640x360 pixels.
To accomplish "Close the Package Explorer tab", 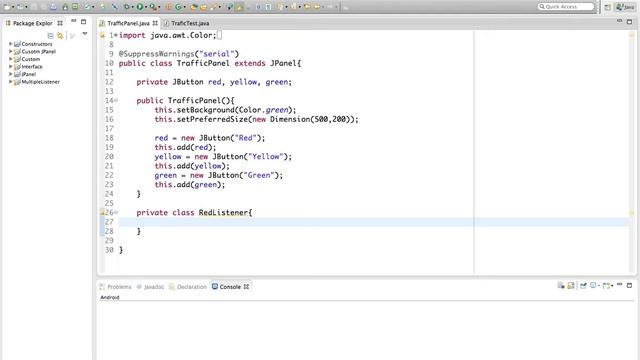I will pos(60,23).
